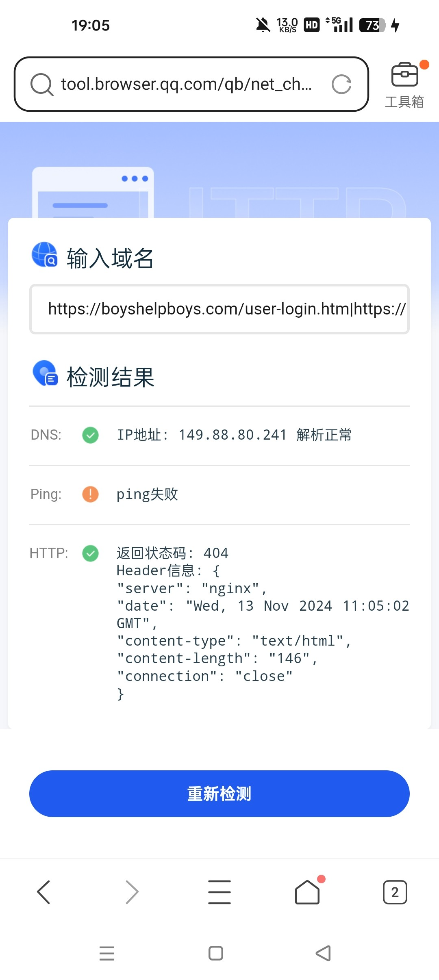Image resolution: width=439 pixels, height=980 pixels.
Task: Reload the page with the refresh icon
Action: pyautogui.click(x=341, y=85)
